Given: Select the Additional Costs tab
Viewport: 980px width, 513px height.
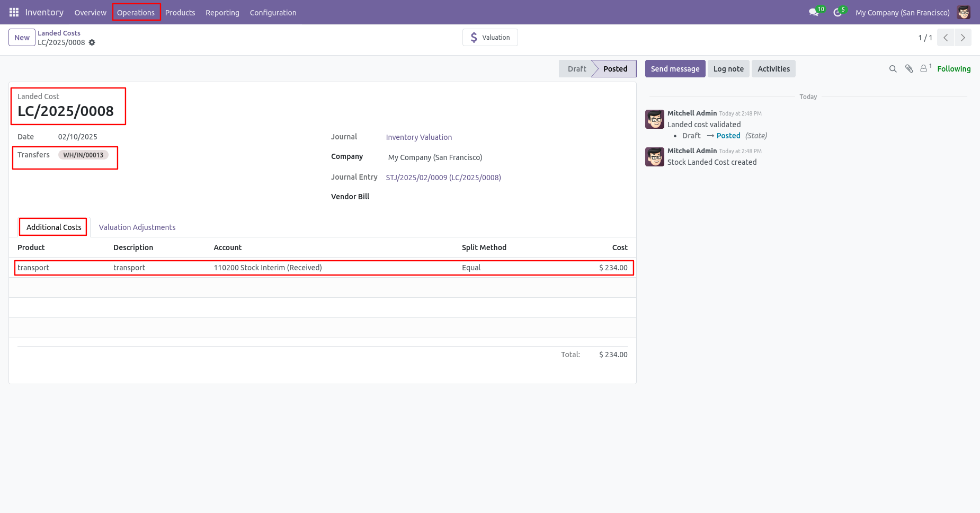Looking at the screenshot, I should coord(54,227).
